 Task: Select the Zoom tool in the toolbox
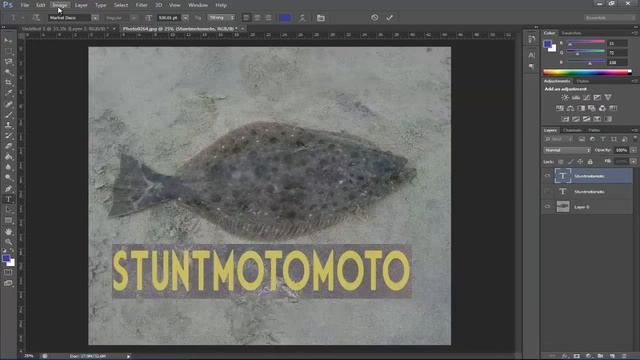[x=8, y=242]
